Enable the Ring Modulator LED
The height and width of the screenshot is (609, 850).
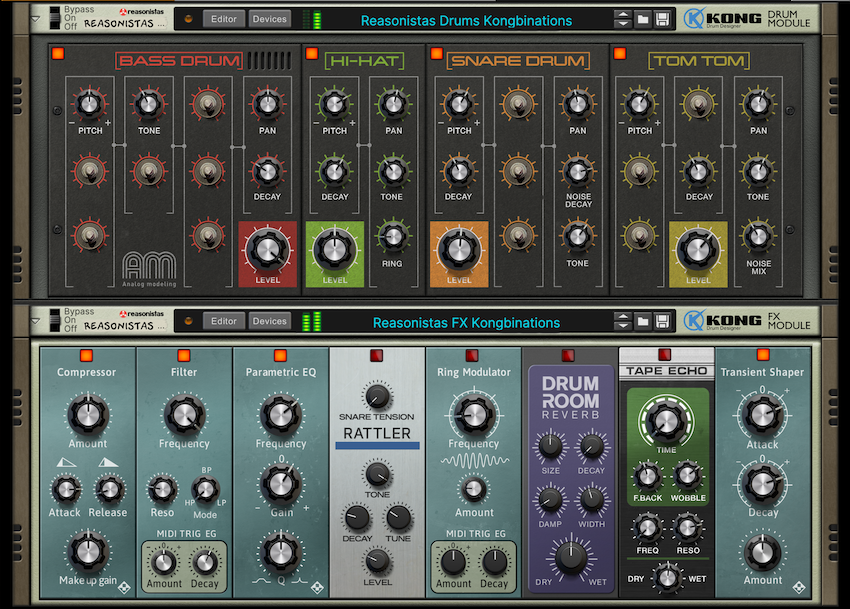472,355
